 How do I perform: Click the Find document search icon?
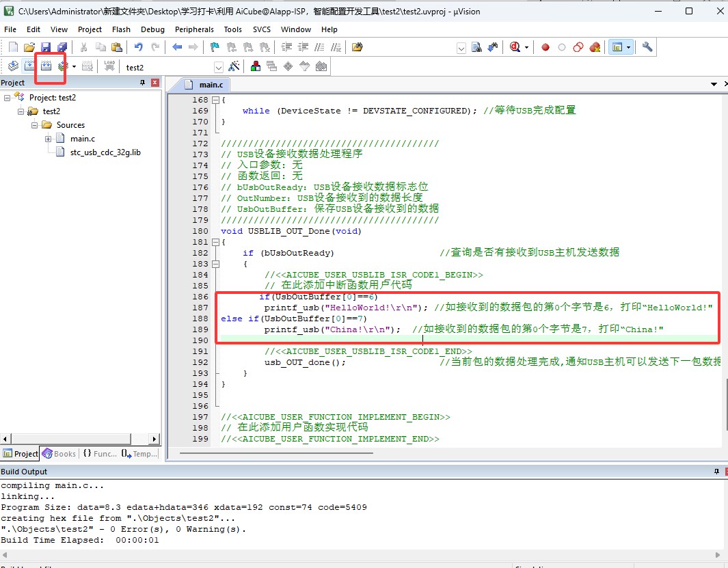pyautogui.click(x=477, y=47)
